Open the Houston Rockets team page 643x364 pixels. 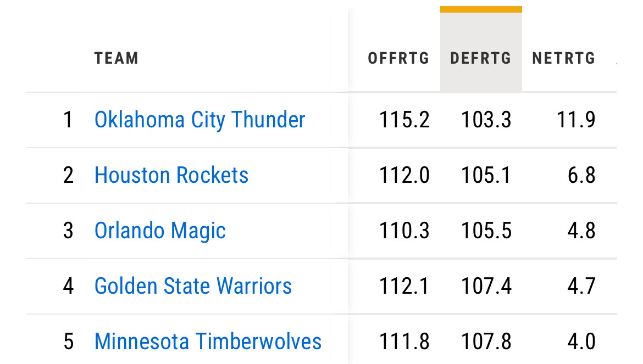tap(171, 175)
